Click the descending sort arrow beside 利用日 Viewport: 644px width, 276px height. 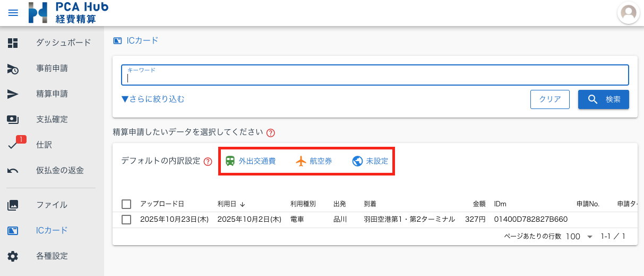(x=243, y=204)
